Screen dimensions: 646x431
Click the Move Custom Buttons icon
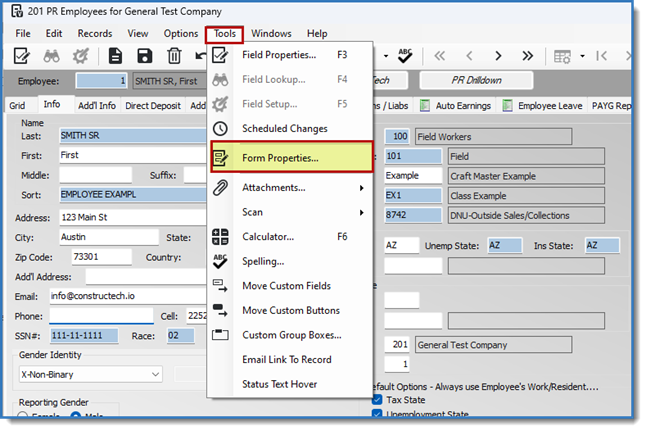(x=220, y=310)
